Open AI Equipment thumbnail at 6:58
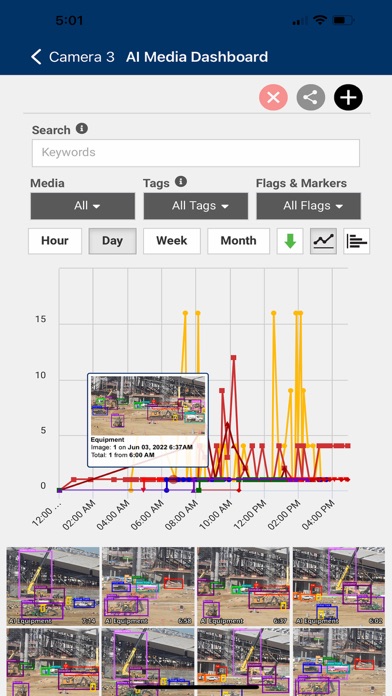This screenshot has height=696, width=392. click(148, 586)
